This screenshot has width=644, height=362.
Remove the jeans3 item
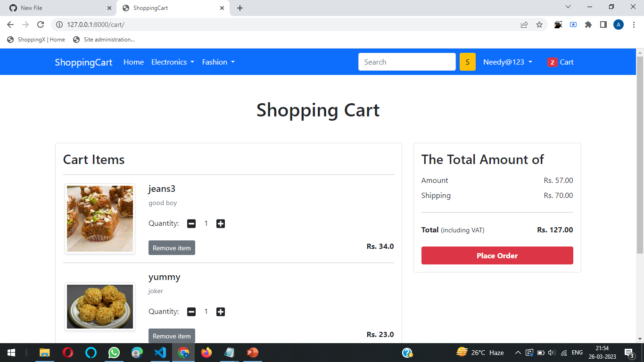click(x=172, y=248)
